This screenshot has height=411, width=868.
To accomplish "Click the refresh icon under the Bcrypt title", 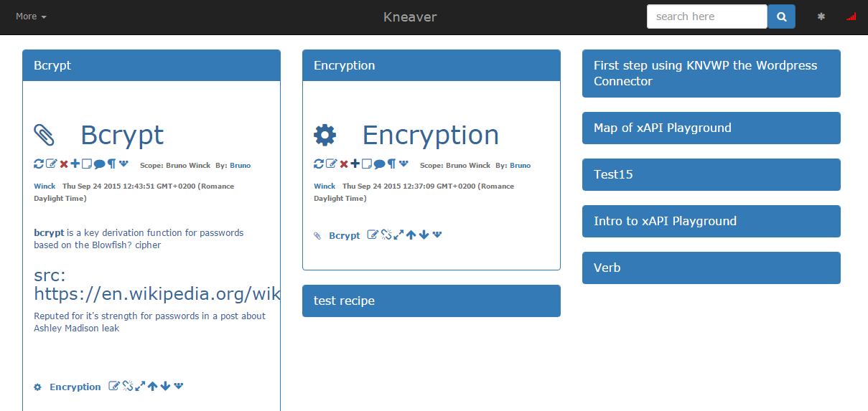I will (x=39, y=164).
